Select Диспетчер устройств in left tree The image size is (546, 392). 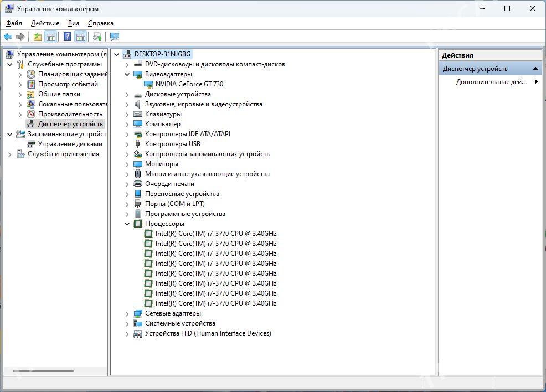tap(70, 124)
